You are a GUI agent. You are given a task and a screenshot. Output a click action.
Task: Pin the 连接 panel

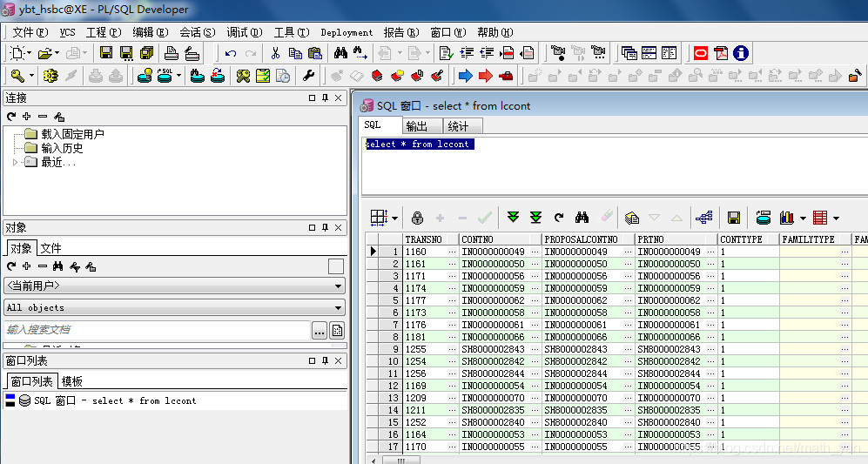(325, 98)
